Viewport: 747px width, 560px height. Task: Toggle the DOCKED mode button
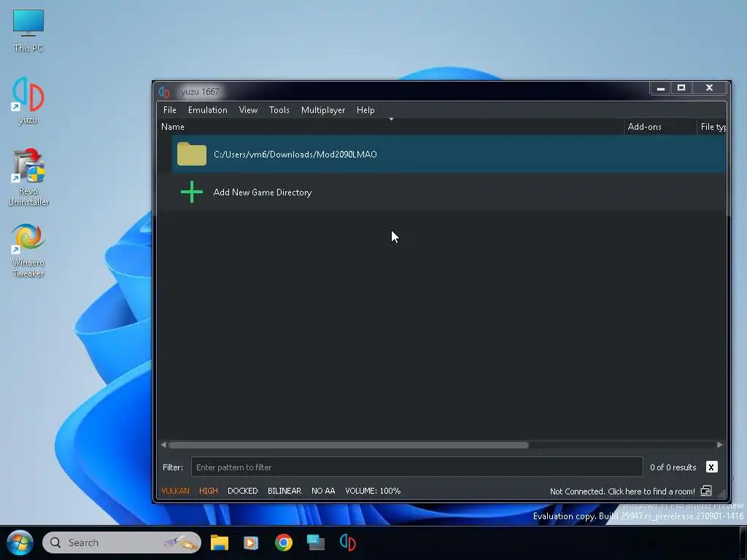coord(242,491)
